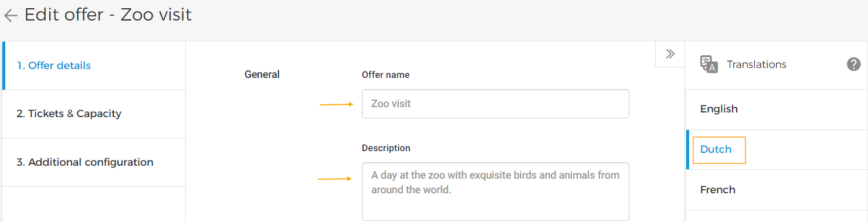
Task: Click the blue active marker beside Offer details
Action: (4, 66)
